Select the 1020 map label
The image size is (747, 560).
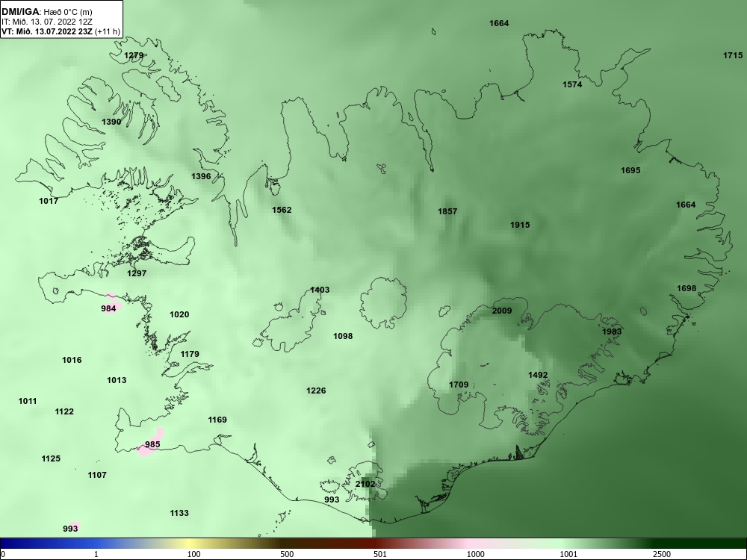pos(179,314)
